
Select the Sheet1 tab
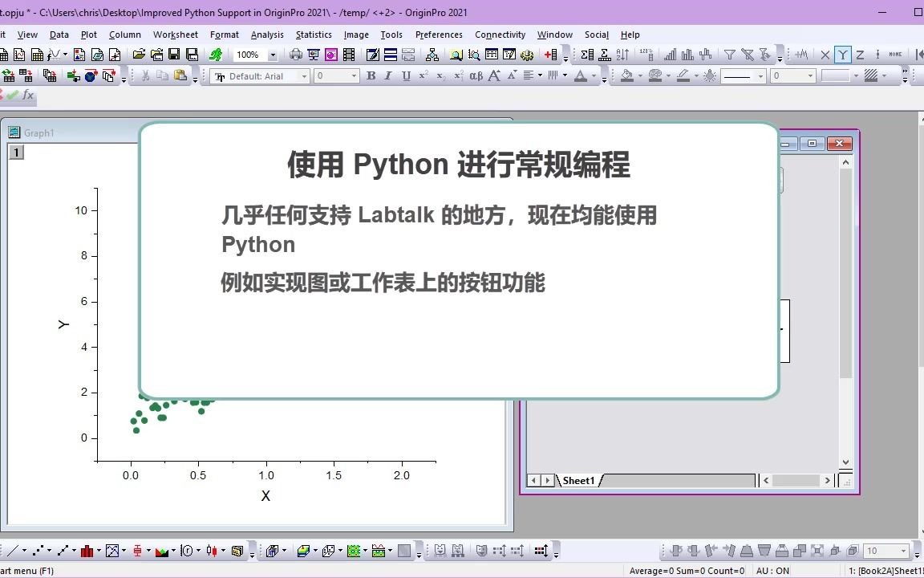tap(578, 481)
